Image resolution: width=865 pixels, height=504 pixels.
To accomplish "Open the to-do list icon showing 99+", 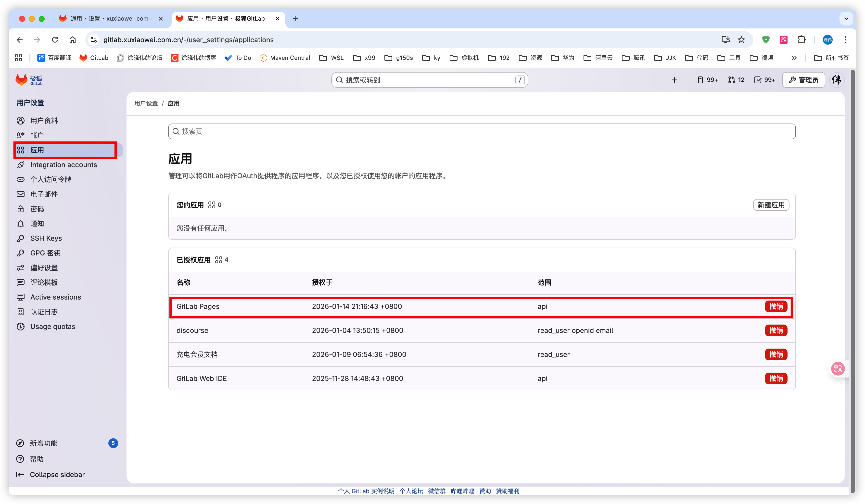I will (x=764, y=80).
